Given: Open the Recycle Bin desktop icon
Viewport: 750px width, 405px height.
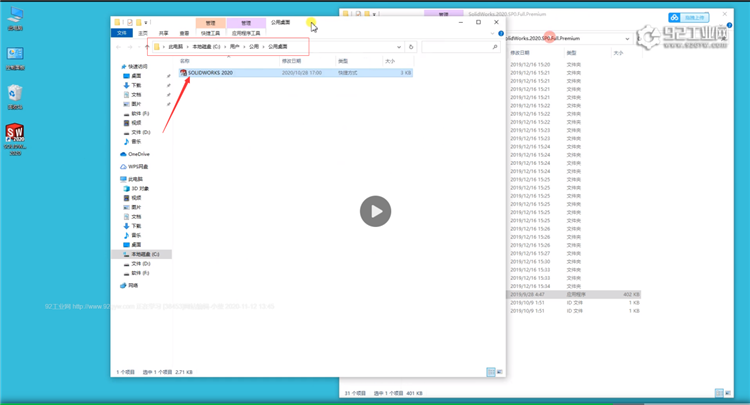Looking at the screenshot, I should pos(15,97).
